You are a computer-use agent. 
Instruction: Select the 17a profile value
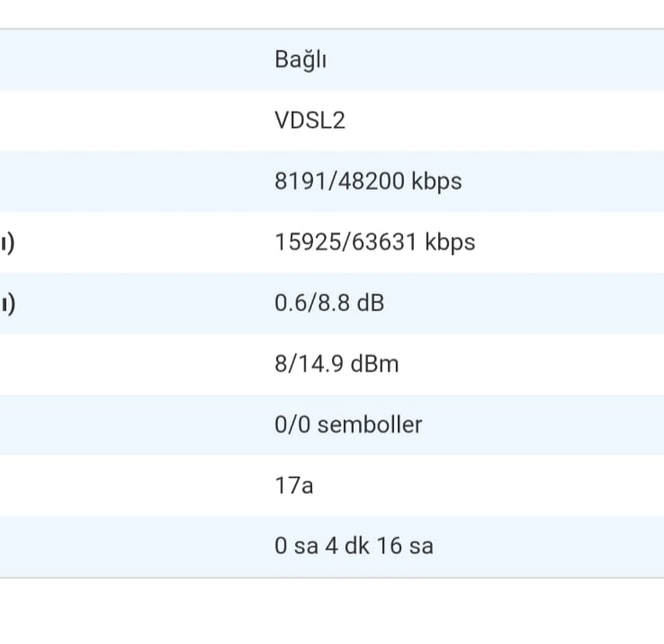tap(294, 486)
